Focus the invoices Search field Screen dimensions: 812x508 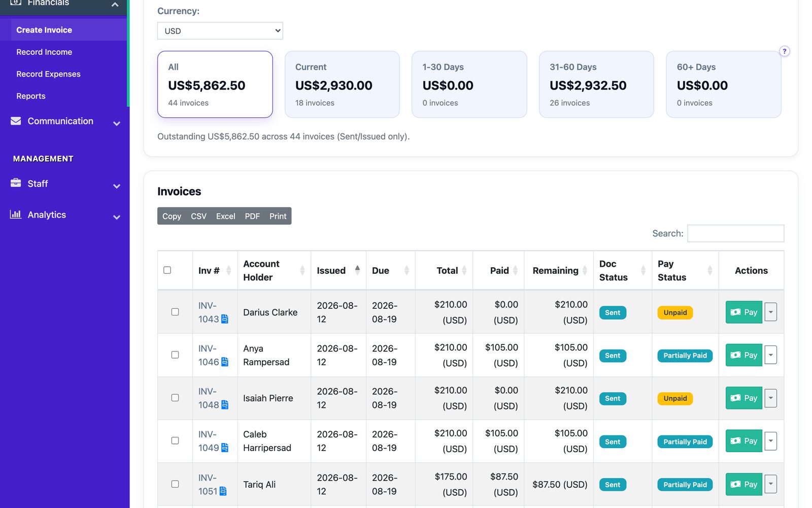click(735, 233)
